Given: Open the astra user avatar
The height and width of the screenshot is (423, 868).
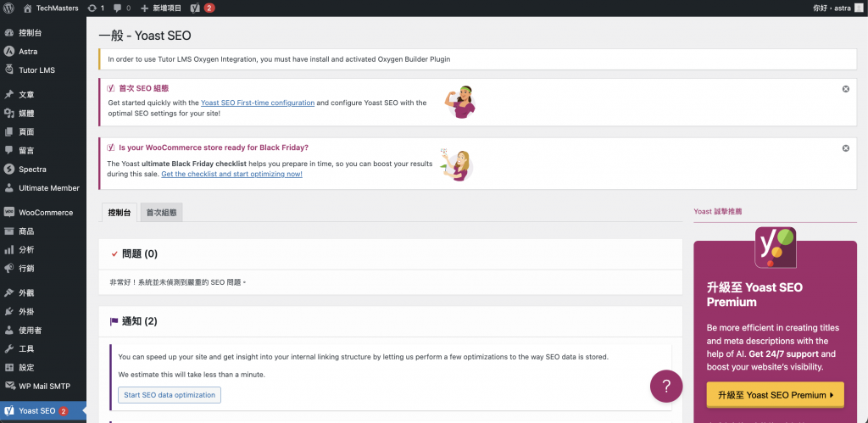Looking at the screenshot, I should coord(859,8).
